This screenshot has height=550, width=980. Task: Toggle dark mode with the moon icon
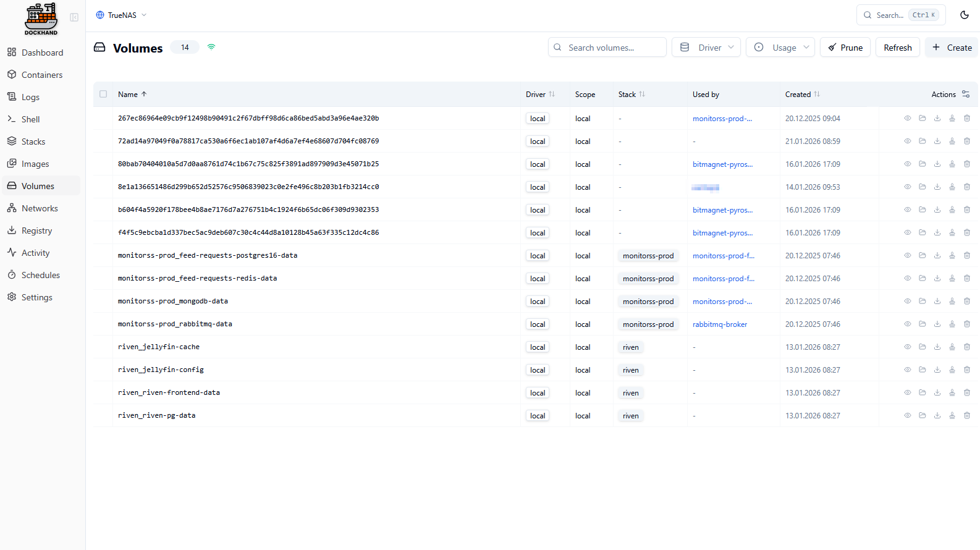pyautogui.click(x=965, y=15)
